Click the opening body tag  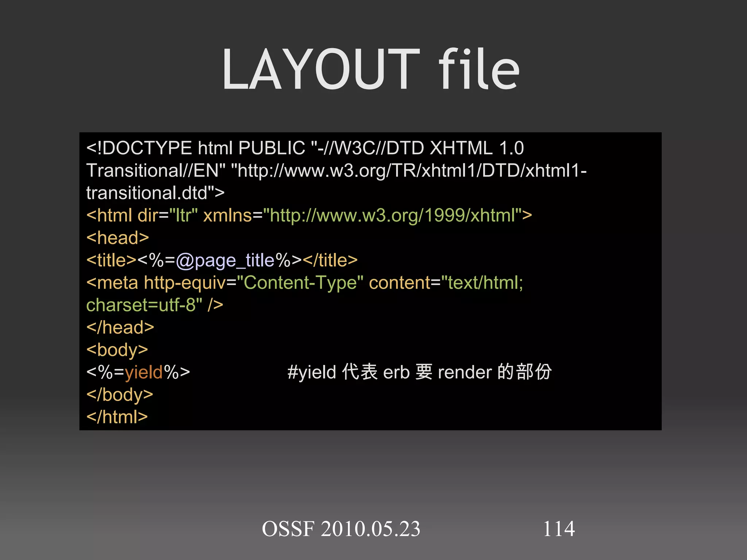point(117,350)
